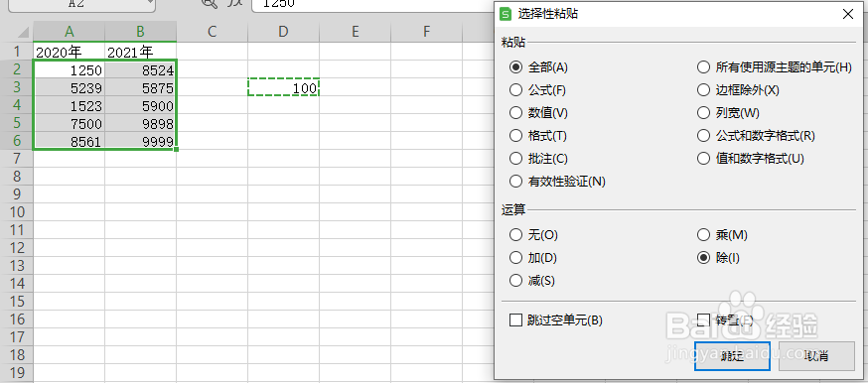
Task: Select row 1 header
Action: (x=17, y=52)
